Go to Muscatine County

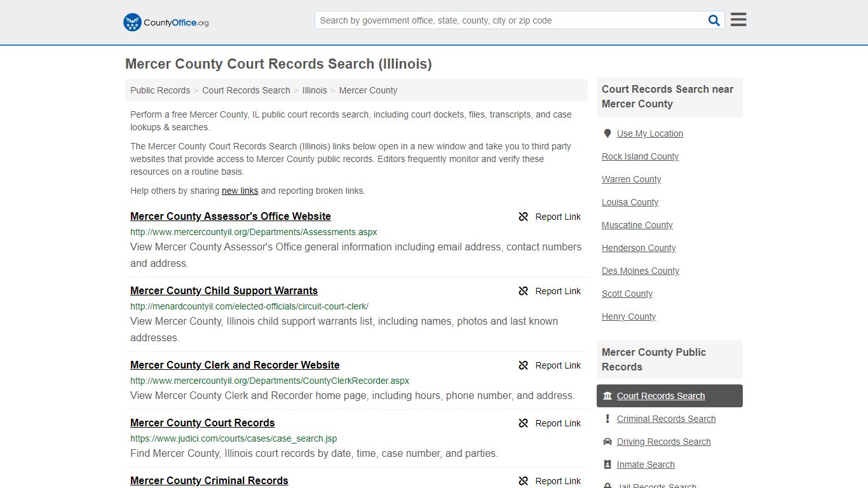pos(637,225)
